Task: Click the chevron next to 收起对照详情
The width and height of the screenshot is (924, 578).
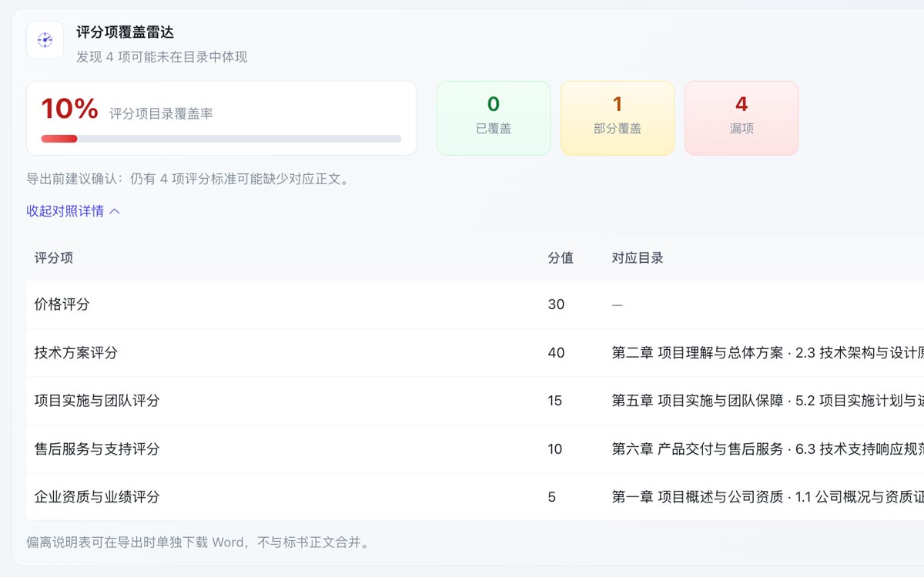Action: (x=115, y=211)
